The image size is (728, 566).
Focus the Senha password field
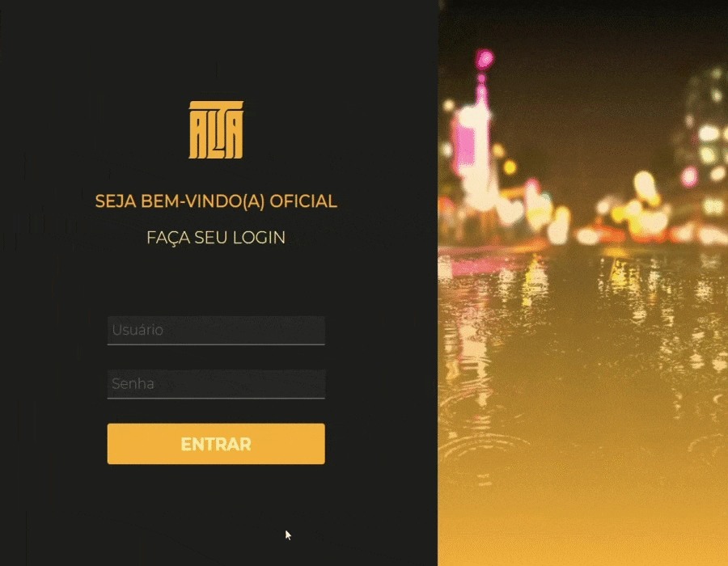click(216, 384)
